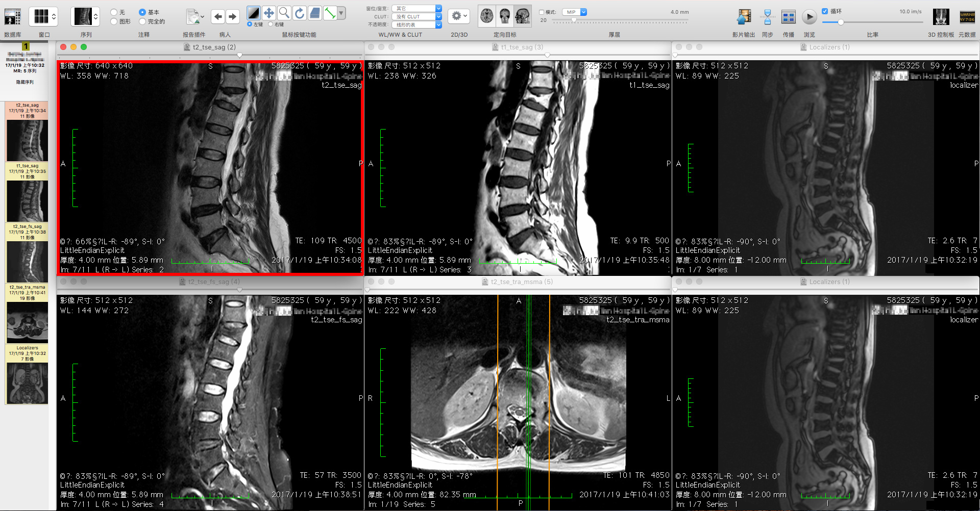Activate the t1_tse_sag (3) viewer title
The width and height of the screenshot is (980, 511).
click(522, 47)
